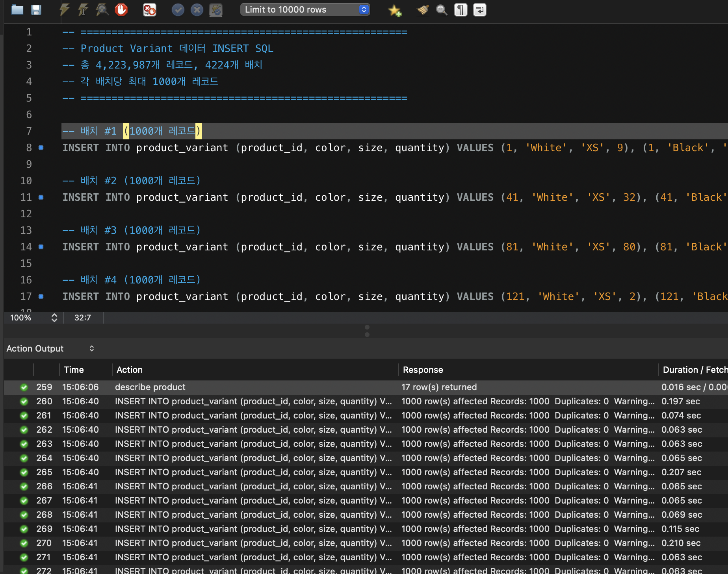The image size is (728, 574).
Task: Click the INSERT statement on line 8
Action: click(395, 148)
